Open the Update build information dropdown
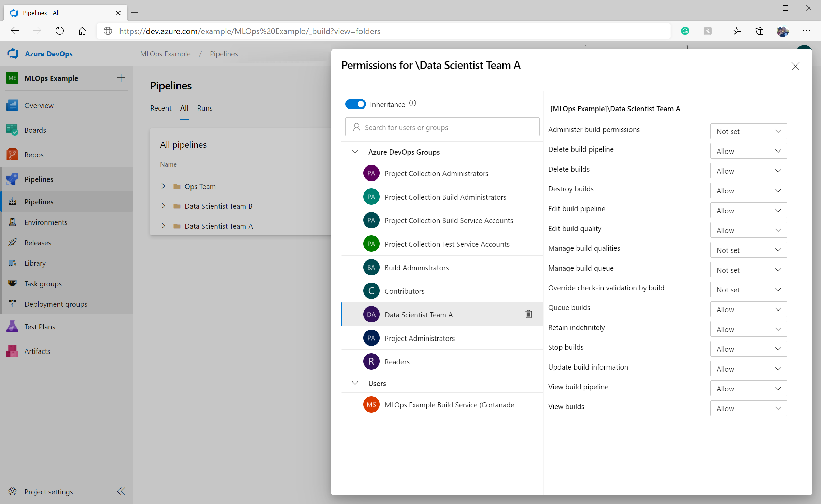Image resolution: width=821 pixels, height=504 pixels. 748,369
